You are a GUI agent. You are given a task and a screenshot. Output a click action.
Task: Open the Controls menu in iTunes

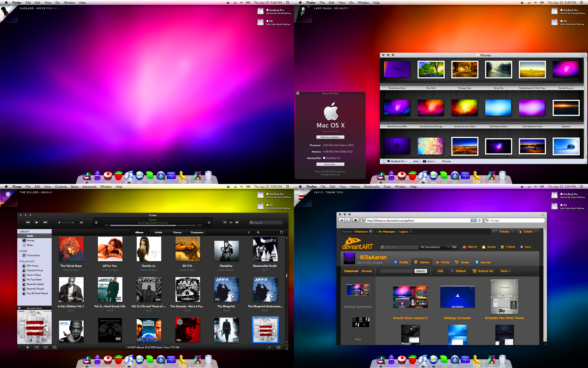point(61,187)
